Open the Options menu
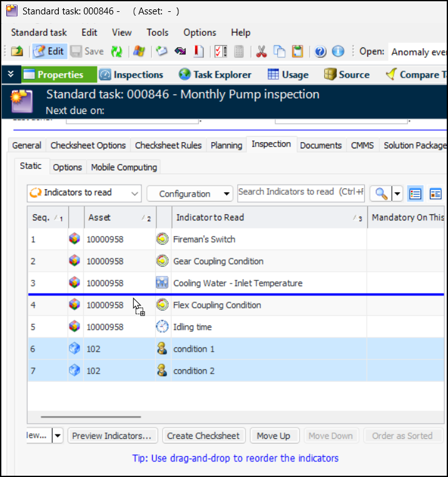This screenshot has height=477, width=448. tap(200, 33)
